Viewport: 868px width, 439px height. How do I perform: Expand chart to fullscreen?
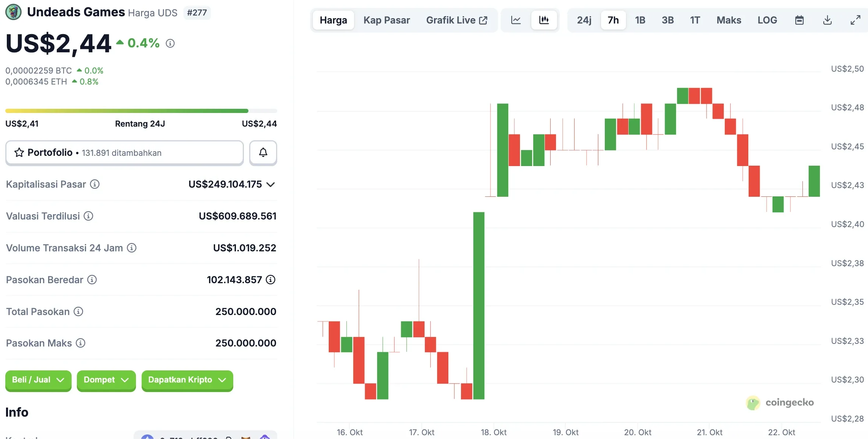(x=855, y=20)
